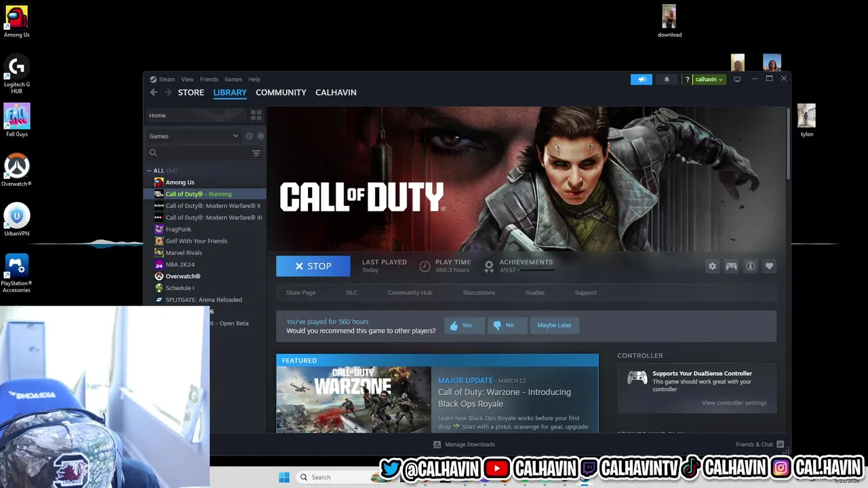The image size is (868, 488).
Task: Open the CALHAVIN profile tab
Action: pos(336,92)
